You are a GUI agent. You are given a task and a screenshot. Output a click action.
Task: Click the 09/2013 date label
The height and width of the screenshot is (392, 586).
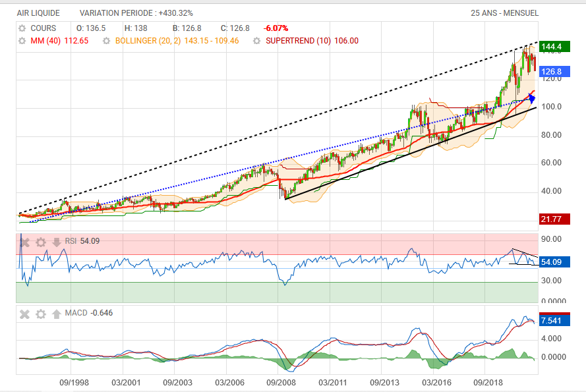(384, 383)
